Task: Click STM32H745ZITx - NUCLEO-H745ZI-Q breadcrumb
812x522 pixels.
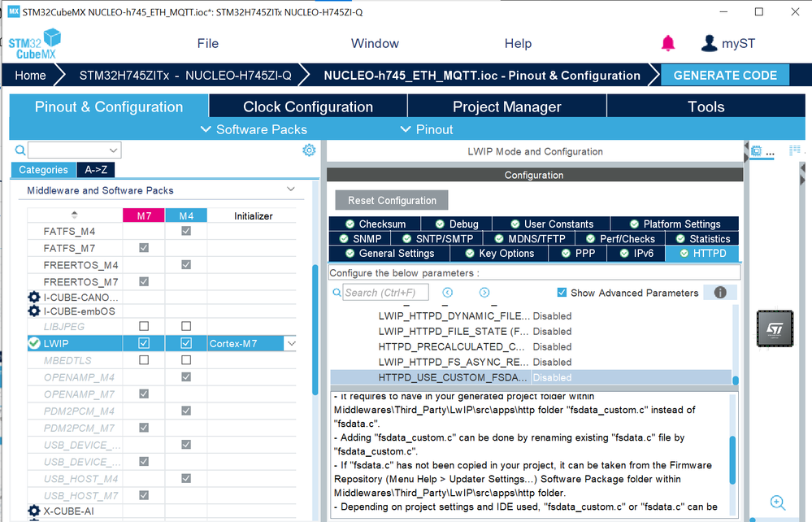Action: tap(185, 76)
